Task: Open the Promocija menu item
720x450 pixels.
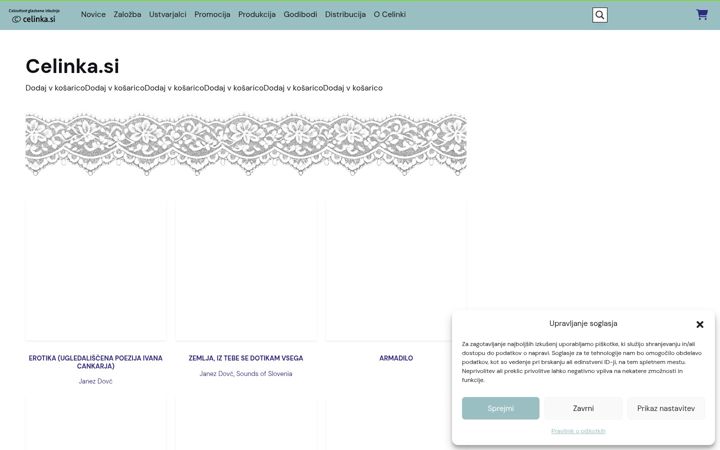Action: click(x=212, y=14)
